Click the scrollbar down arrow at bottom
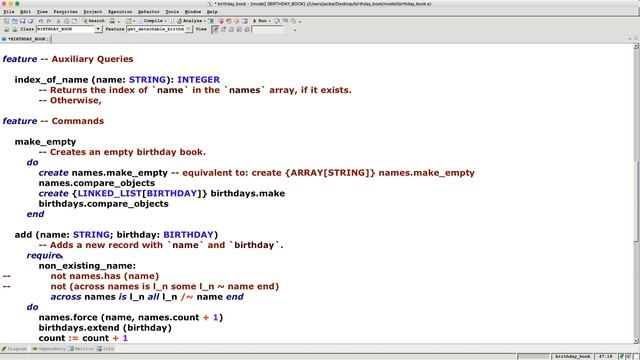The image size is (640, 360). 636,341
